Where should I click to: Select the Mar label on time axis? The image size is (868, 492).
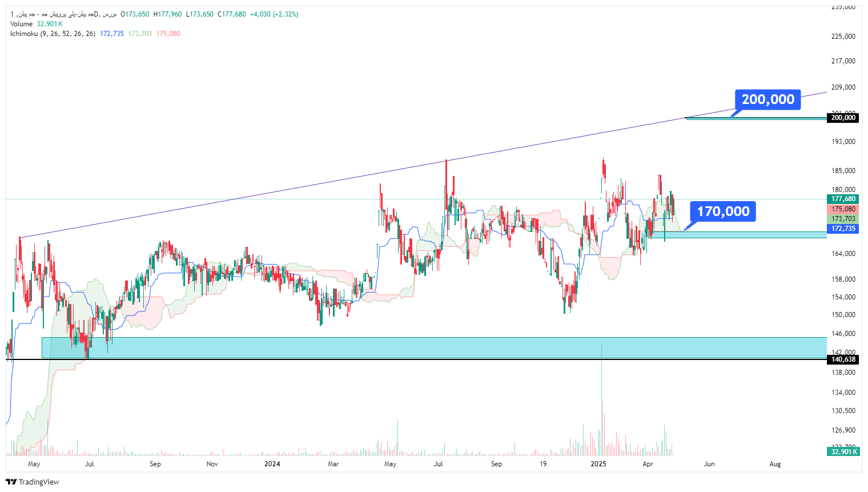(x=333, y=464)
